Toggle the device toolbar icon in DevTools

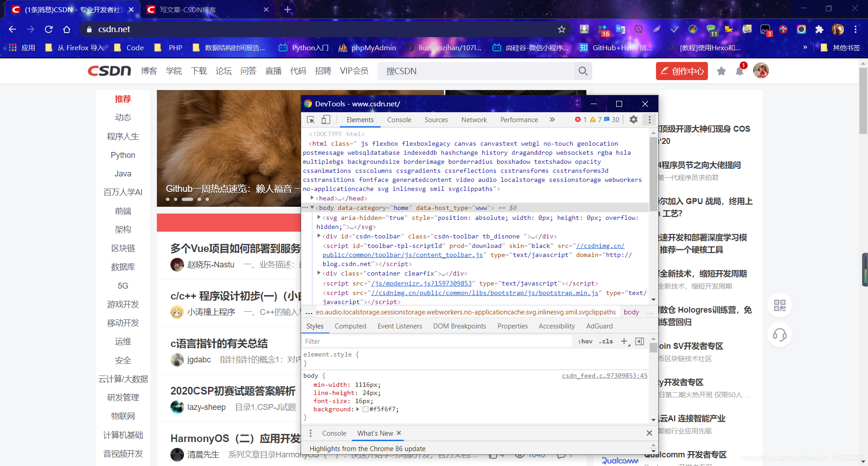pyautogui.click(x=325, y=119)
